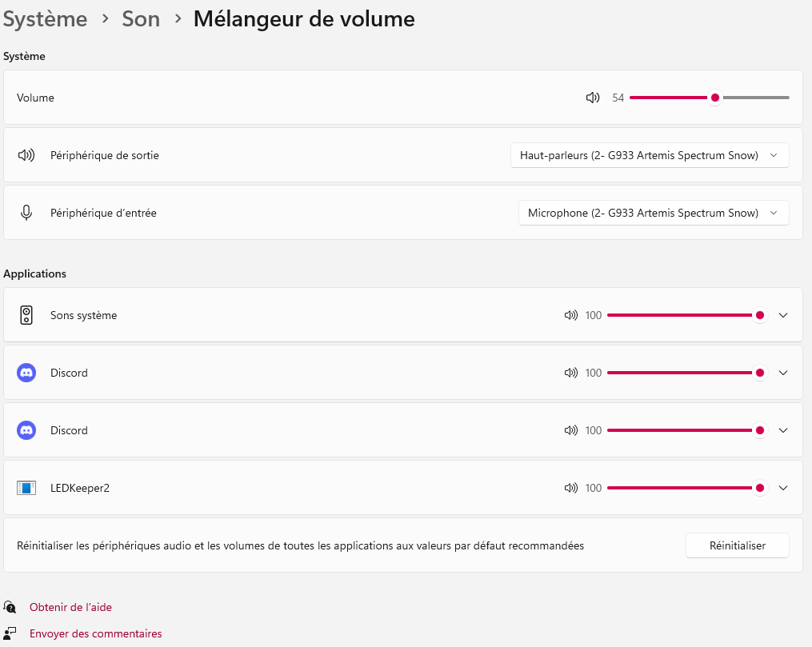Expand the first Discord entry chevron
812x647 pixels.
click(783, 373)
